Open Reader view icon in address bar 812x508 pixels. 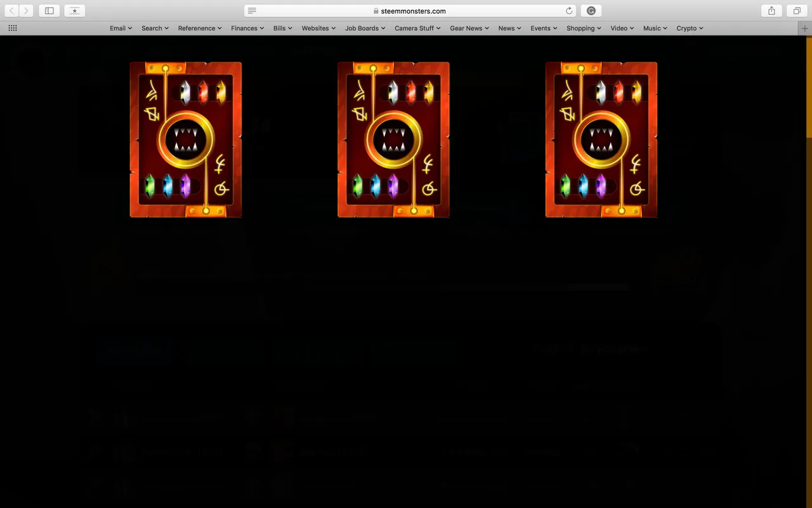[x=252, y=11]
